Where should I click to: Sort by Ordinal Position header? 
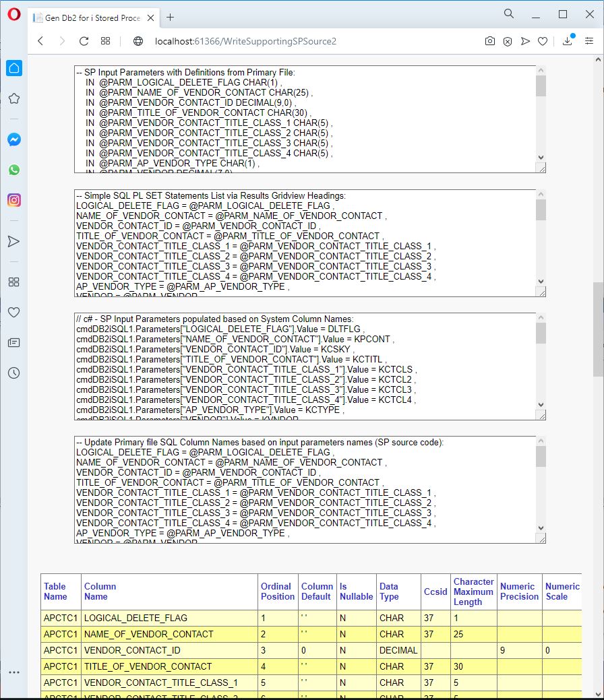[x=278, y=592]
